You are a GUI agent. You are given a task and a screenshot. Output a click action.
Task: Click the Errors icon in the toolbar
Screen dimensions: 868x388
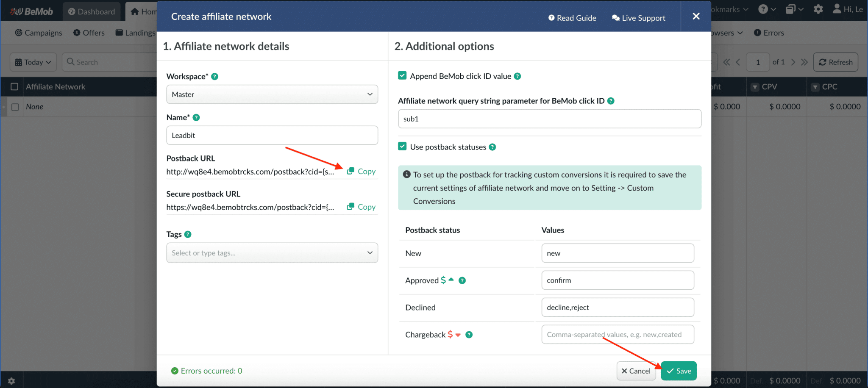[757, 33]
